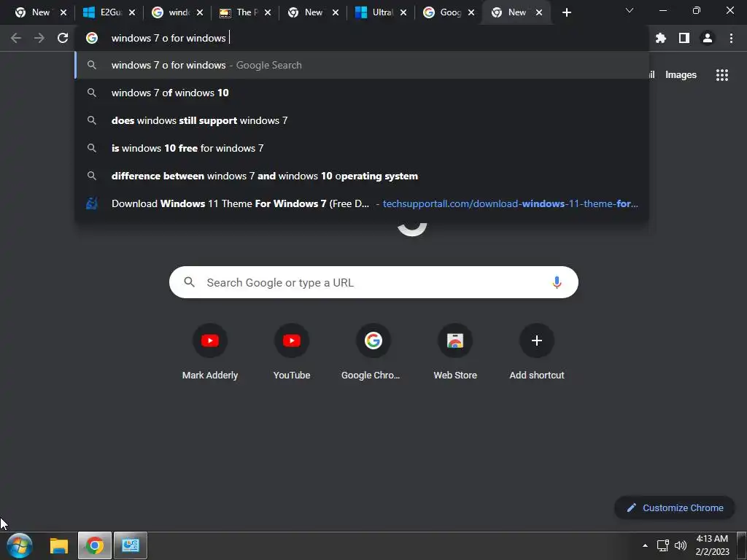
Task: Select 'difference between windows 7 and windows 10' suggestion
Action: 362,176
